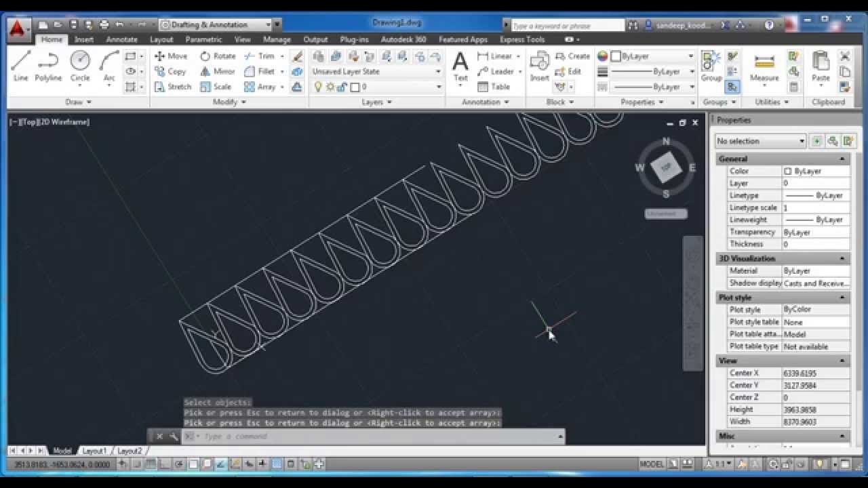Open the Table annotation tool
This screenshot has width=868, height=488.
pyautogui.click(x=494, y=87)
